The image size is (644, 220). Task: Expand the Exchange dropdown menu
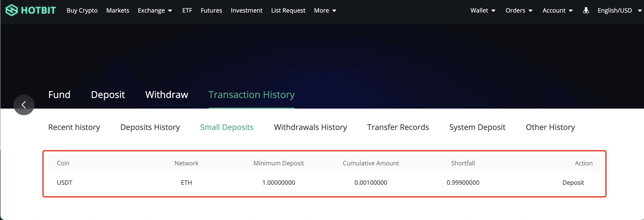coord(155,10)
